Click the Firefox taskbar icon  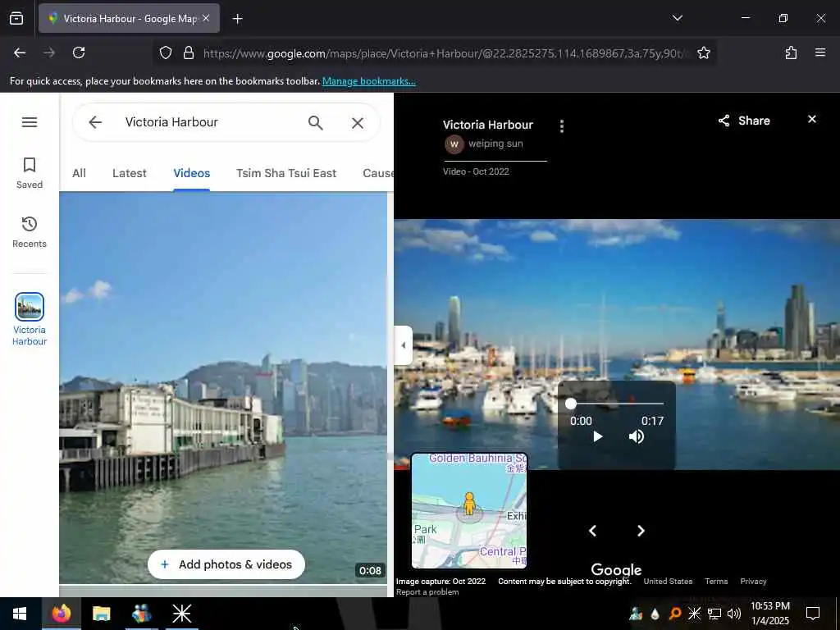click(x=61, y=614)
